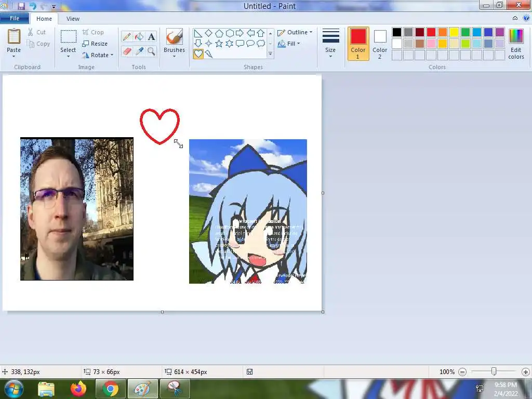The image size is (532, 399).
Task: Choose the hexagon shape
Action: tap(230, 33)
